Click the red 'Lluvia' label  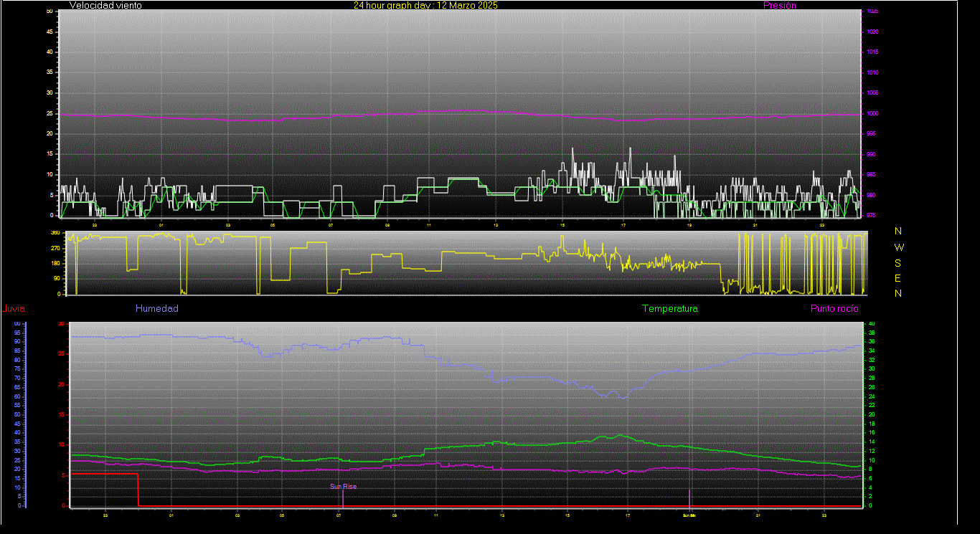[x=14, y=309]
